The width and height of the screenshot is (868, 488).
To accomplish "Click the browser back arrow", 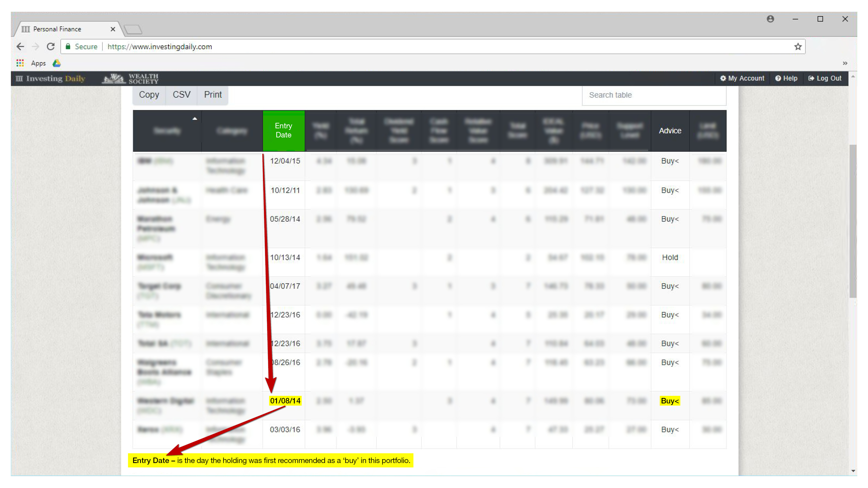I will coord(20,47).
